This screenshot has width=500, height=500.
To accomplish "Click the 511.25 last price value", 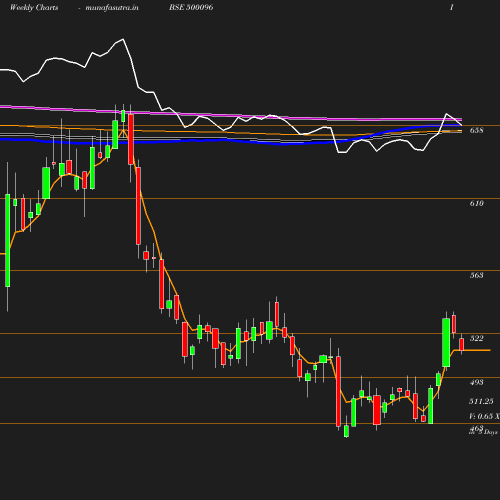I will click(481, 401).
